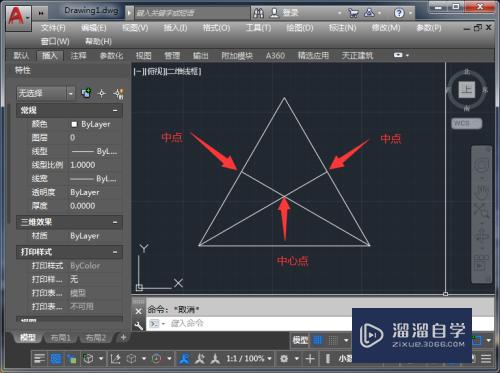The width and height of the screenshot is (500, 373).
Task: Switch to the 天正建筑 ribbon tab
Action: pyautogui.click(x=357, y=55)
